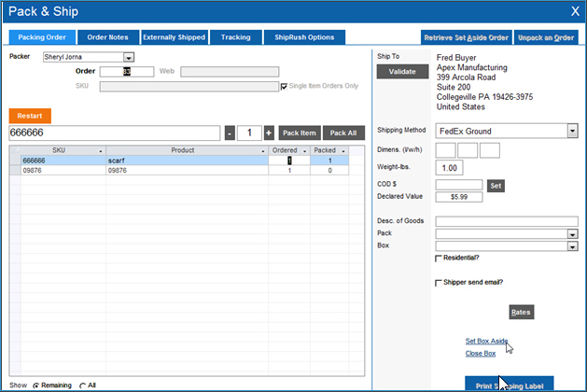Select the All radio button

(83, 385)
